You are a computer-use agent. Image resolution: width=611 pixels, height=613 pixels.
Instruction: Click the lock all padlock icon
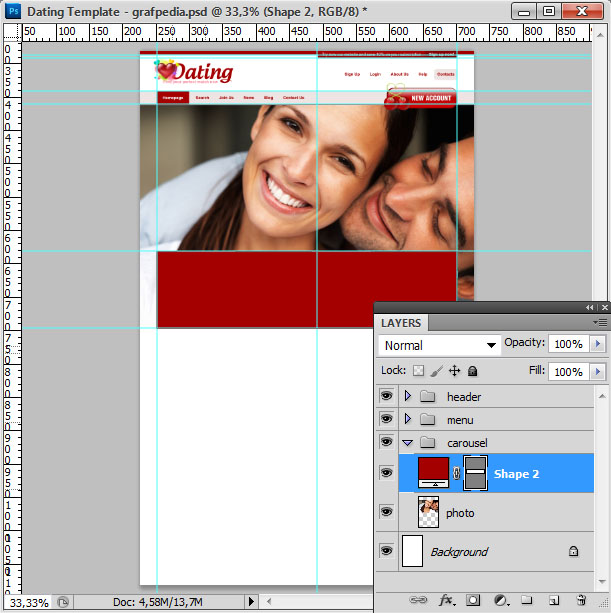472,371
